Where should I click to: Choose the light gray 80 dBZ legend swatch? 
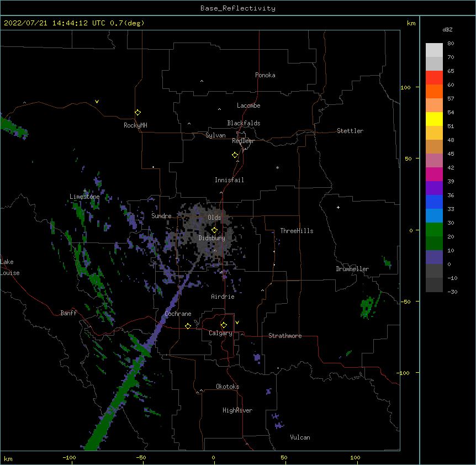click(x=434, y=50)
